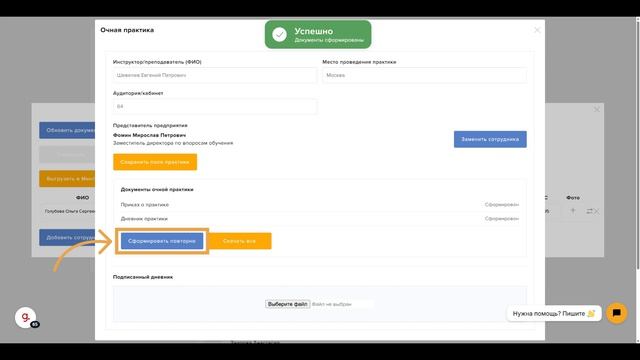Screen dimensions: 640x360
Task: Click Голубева Ольга Сергеевна name in background table
Action: [70, 211]
